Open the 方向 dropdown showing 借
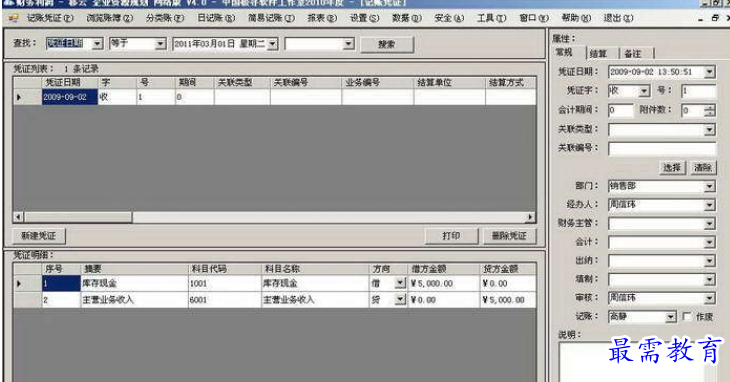 coord(400,283)
